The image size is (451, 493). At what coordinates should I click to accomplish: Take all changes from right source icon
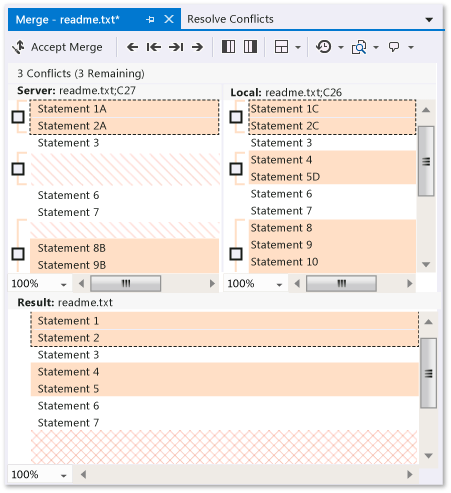pyautogui.click(x=250, y=47)
